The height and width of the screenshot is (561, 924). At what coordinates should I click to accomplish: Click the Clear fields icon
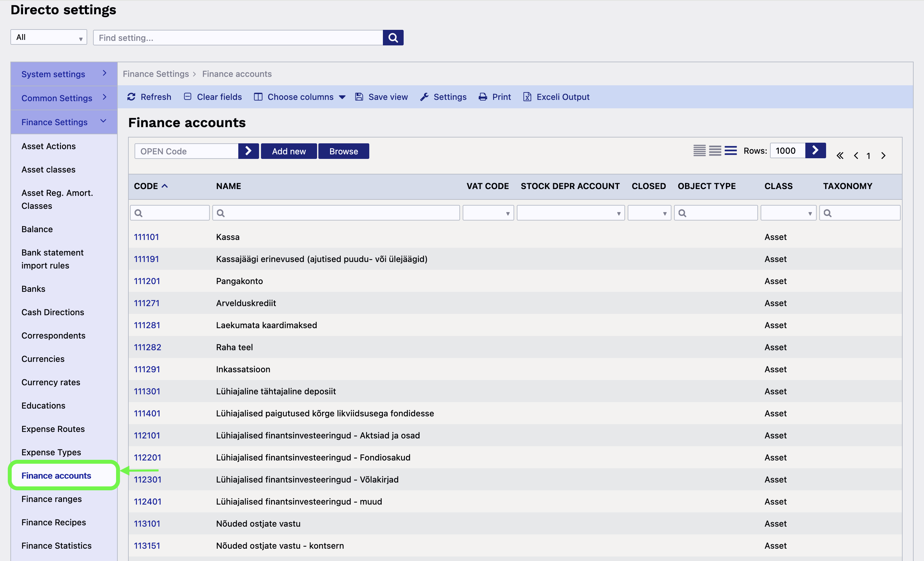187,97
